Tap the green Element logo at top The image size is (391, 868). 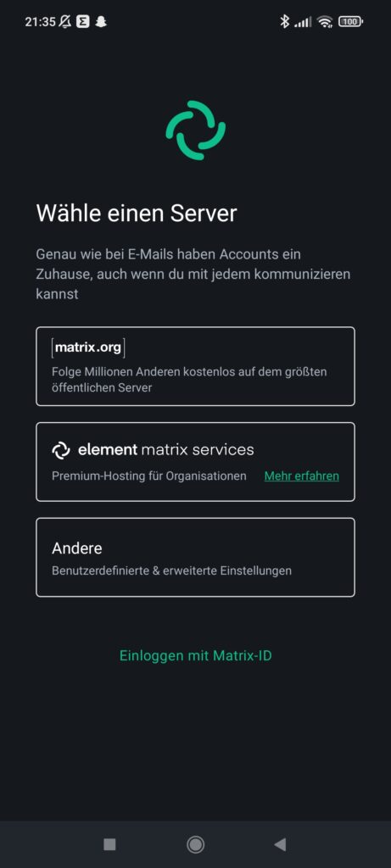click(195, 130)
